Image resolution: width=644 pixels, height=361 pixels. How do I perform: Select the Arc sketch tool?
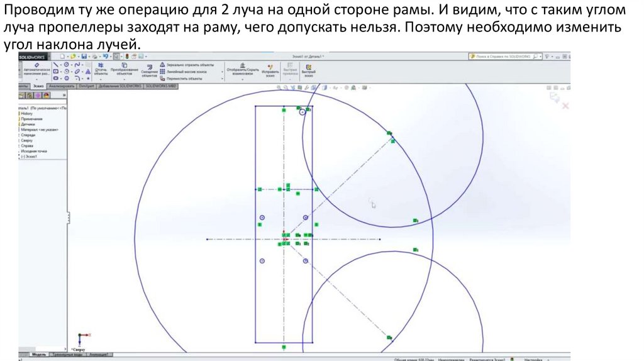click(x=67, y=72)
